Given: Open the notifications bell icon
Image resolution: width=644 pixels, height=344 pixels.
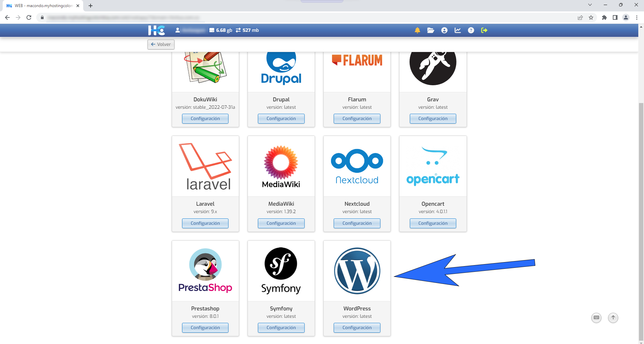Looking at the screenshot, I should (x=417, y=30).
